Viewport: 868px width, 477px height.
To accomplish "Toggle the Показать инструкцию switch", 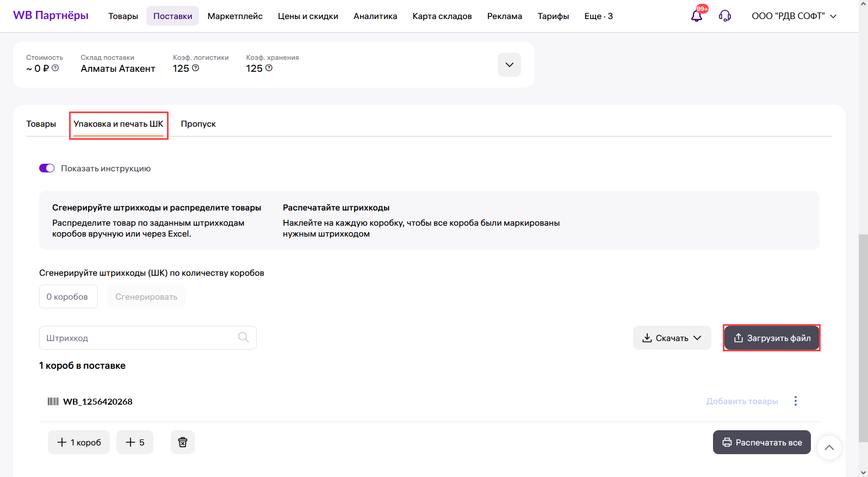I will (47, 168).
